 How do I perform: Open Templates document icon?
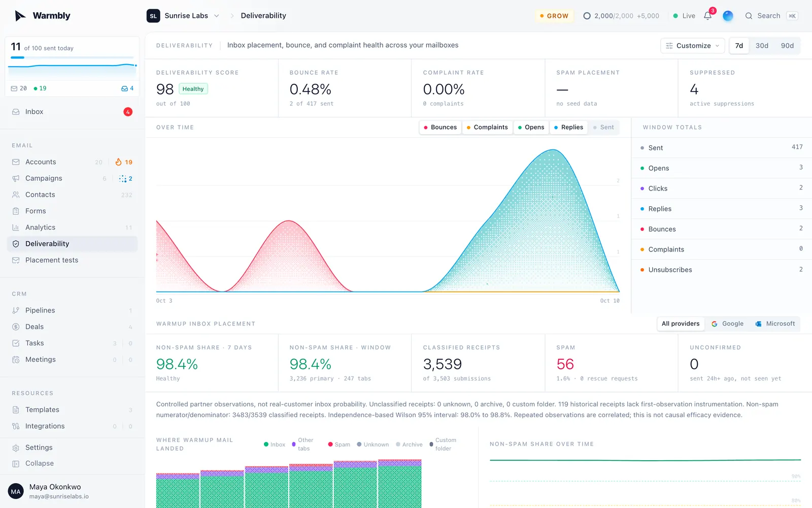(16, 409)
